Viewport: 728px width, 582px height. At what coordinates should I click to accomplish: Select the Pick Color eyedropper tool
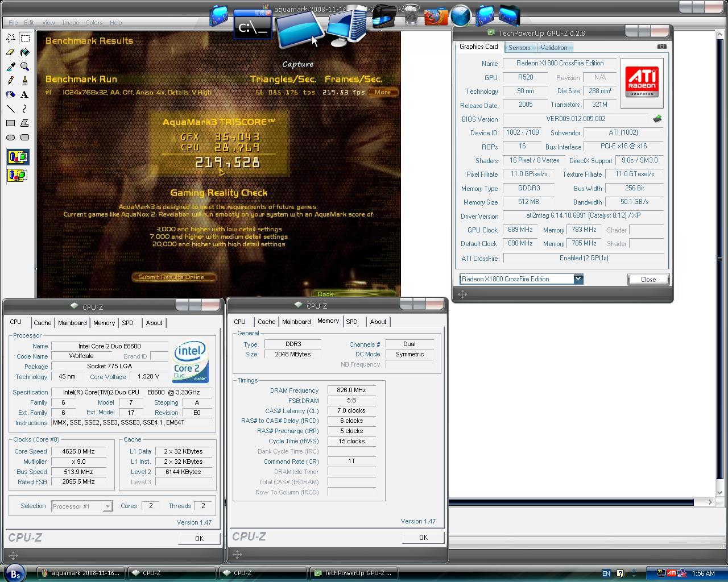[x=11, y=66]
